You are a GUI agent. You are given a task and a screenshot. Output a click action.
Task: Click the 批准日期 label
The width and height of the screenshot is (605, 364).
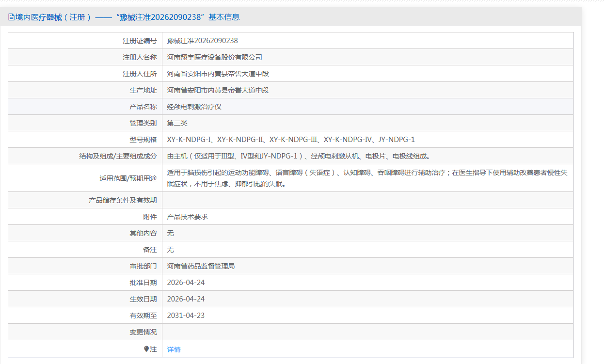143,283
